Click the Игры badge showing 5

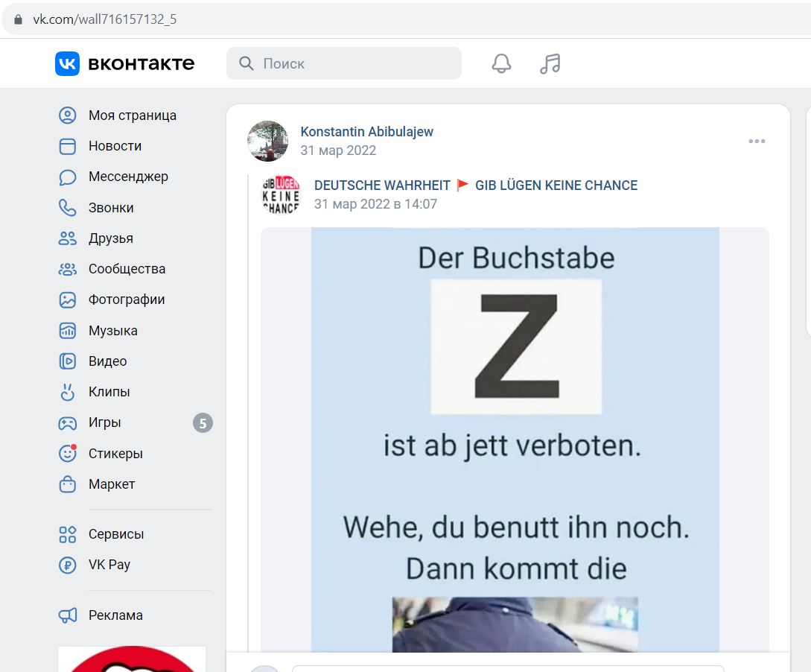[203, 423]
